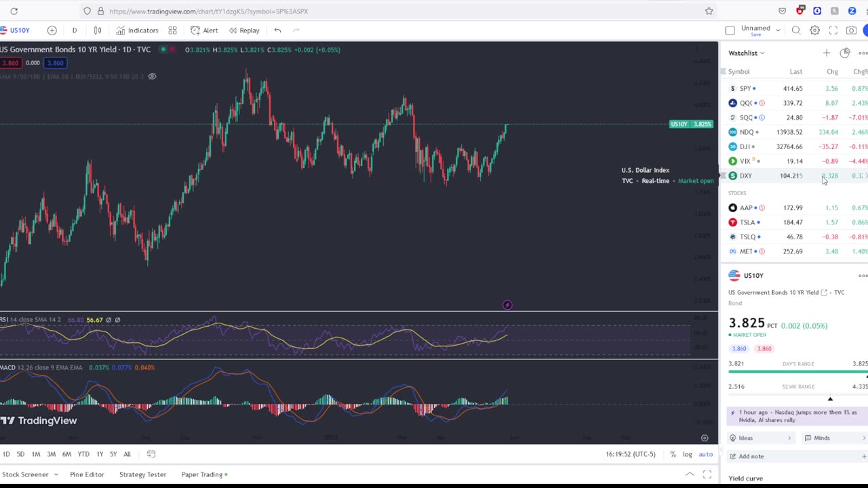The width and height of the screenshot is (868, 488).
Task: Open chart time axis settings gear icon
Action: click(x=705, y=438)
